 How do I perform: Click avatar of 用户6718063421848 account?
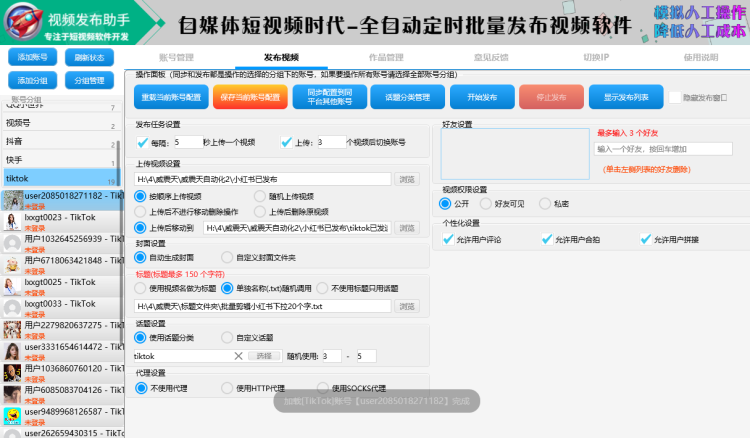coord(12,265)
